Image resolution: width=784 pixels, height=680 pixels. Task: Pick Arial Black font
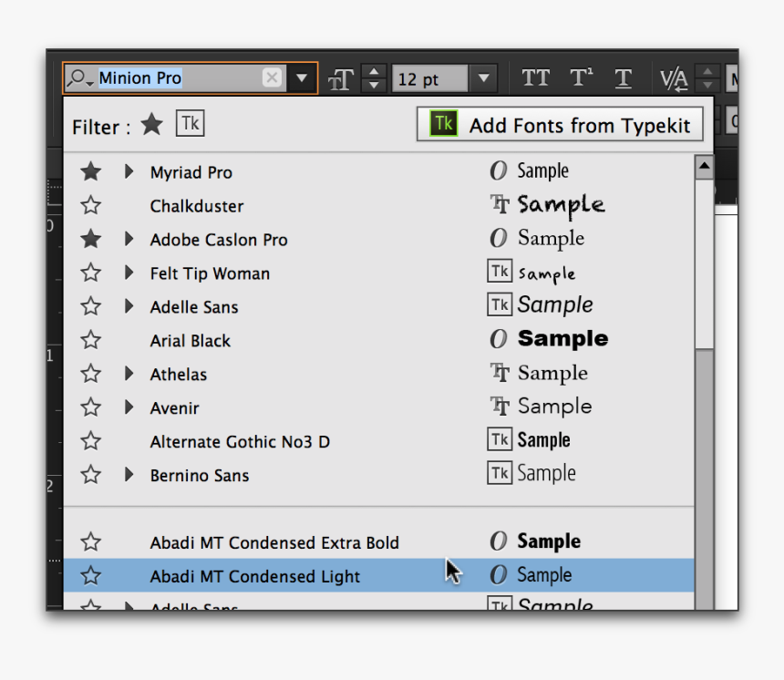191,341
